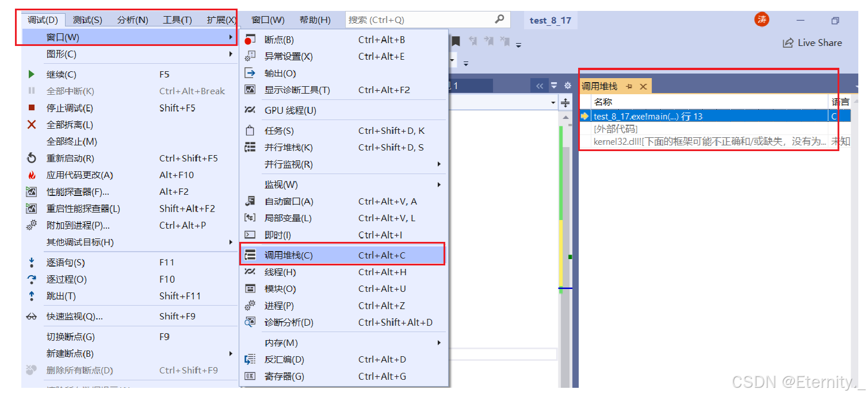Click the bookmark icon in the toolbar
This screenshot has height=397, width=868.
click(x=456, y=41)
